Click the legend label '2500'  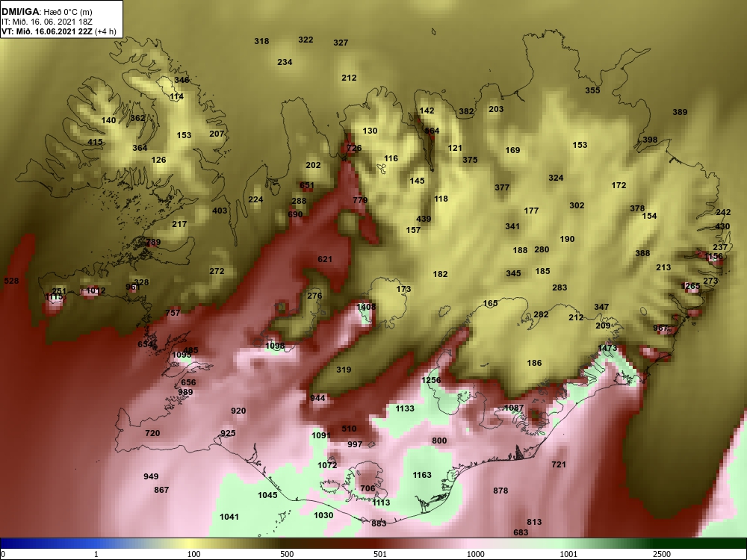point(662,554)
